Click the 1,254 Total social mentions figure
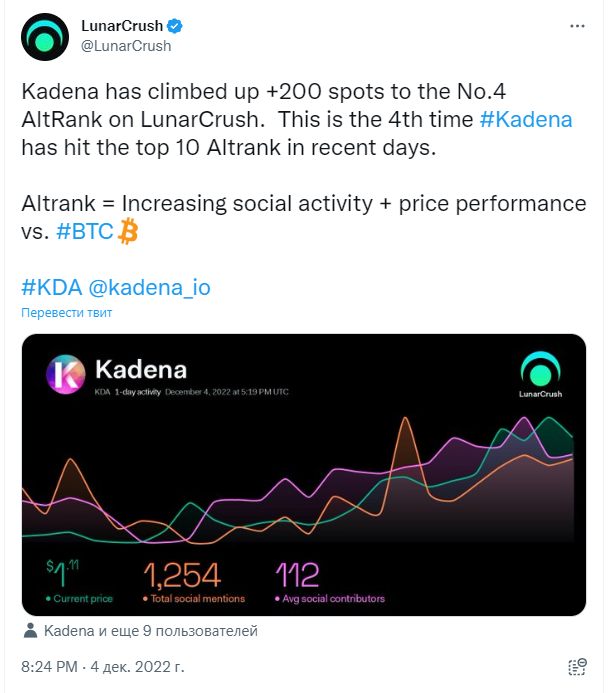 click(x=182, y=575)
